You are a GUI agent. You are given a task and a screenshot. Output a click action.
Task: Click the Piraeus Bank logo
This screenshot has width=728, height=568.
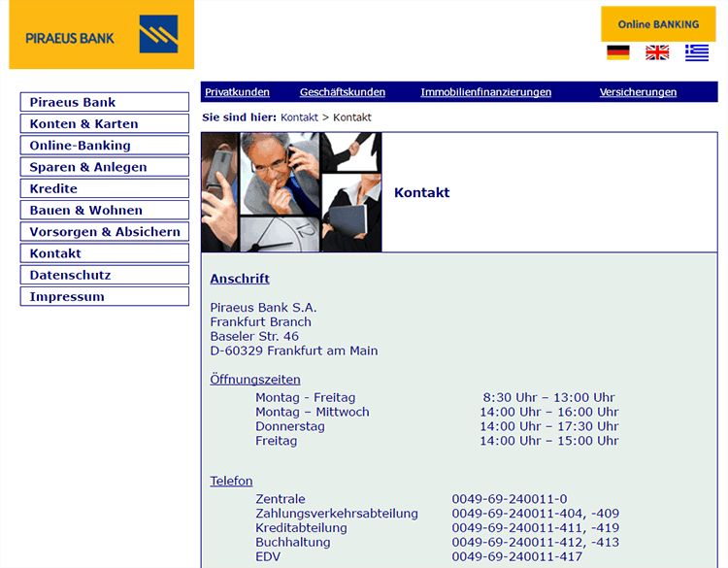point(101,34)
